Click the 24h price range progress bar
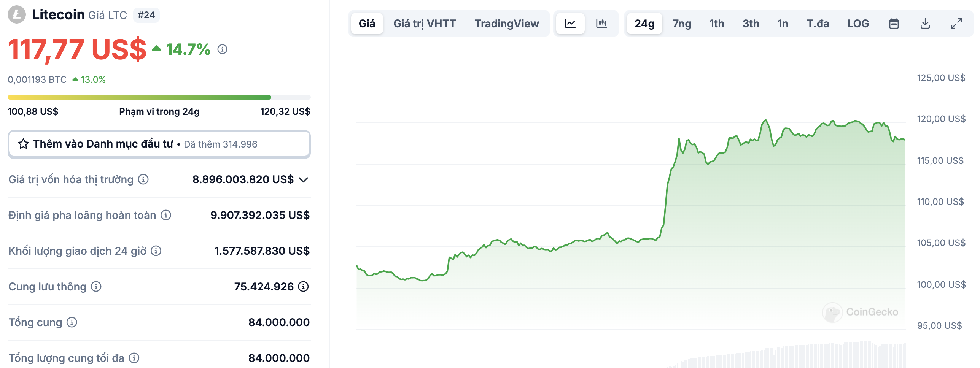 [159, 97]
